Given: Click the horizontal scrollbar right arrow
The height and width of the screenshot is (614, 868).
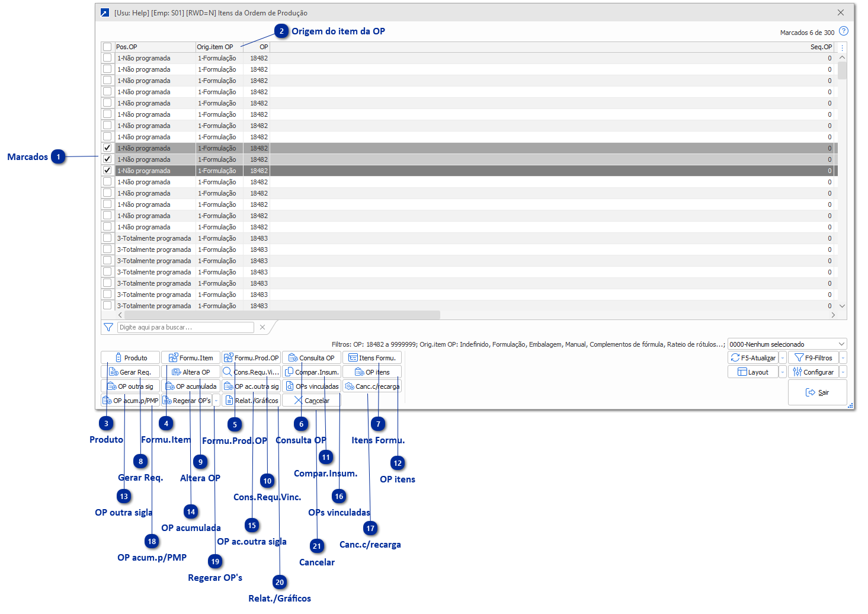Looking at the screenshot, I should (833, 315).
